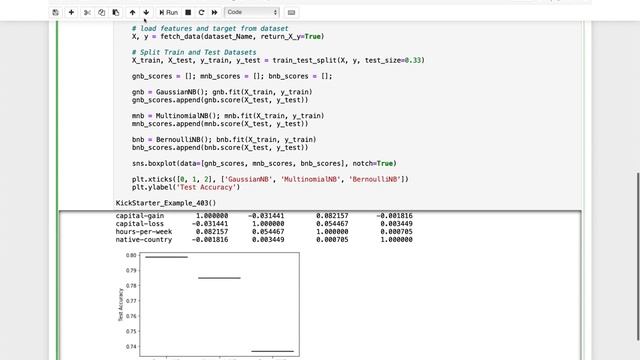Screen dimensions: 640x360
Task: Click the 'native-country' output row label
Action: click(144, 240)
